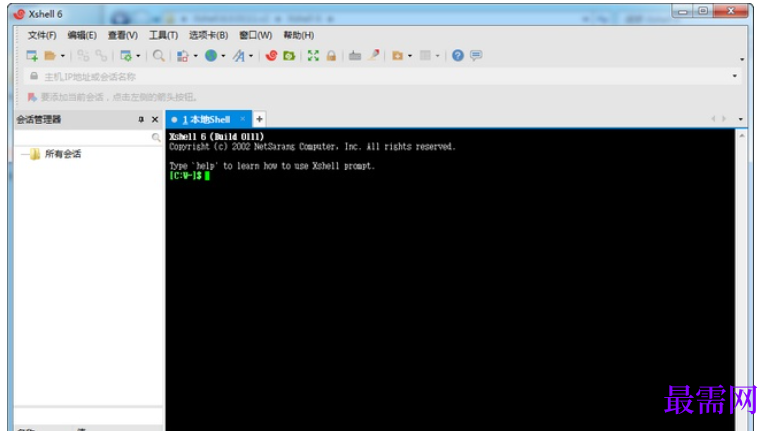Viewport: 776px width, 431px height.
Task: Pin the 会话管理器 panel
Action: click(141, 119)
